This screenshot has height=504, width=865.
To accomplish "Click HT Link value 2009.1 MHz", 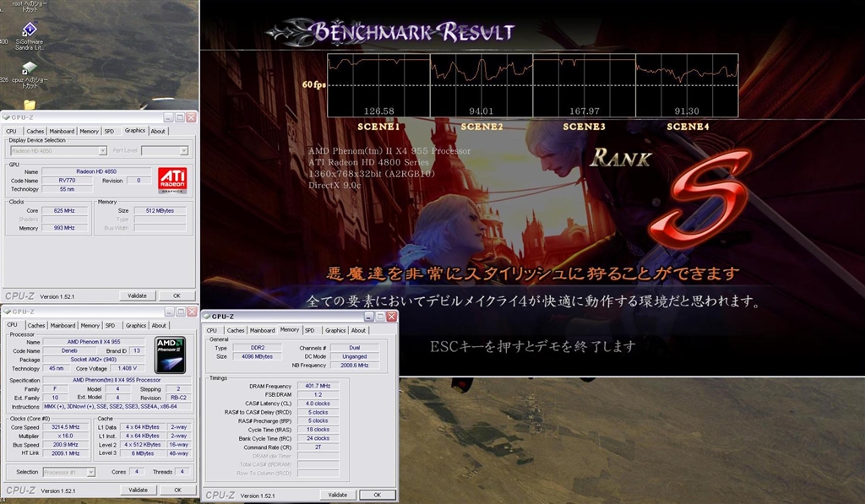I will click(x=66, y=453).
